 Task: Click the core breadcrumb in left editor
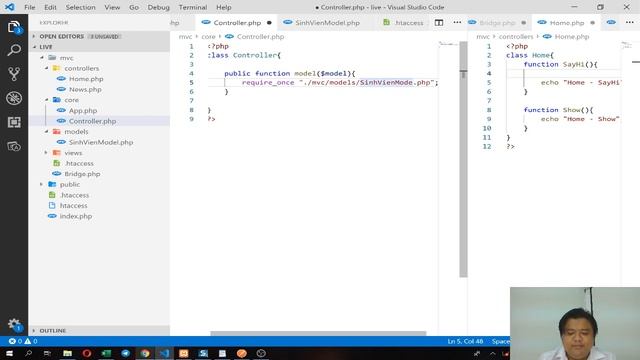pyautogui.click(x=208, y=37)
